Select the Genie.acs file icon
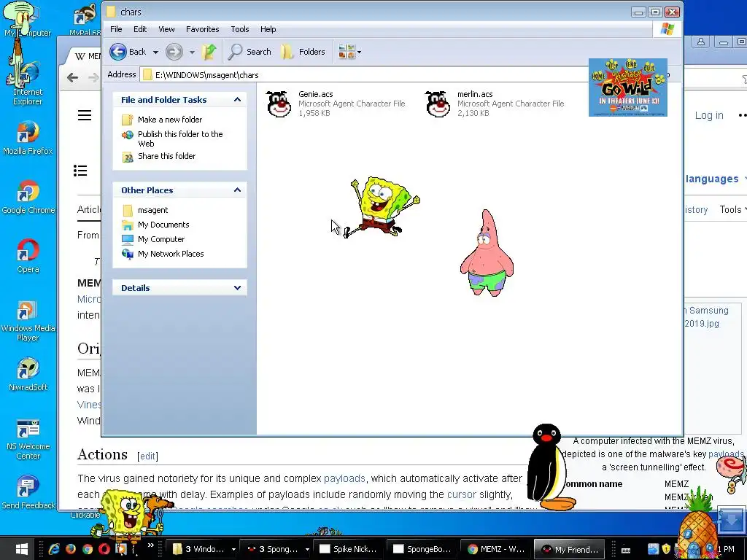This screenshot has height=560, width=747. (x=279, y=104)
